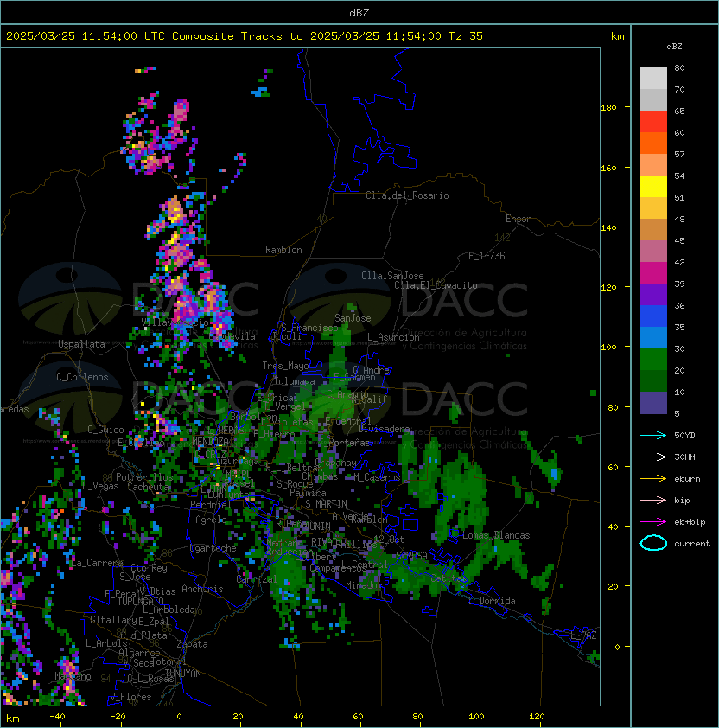Select the royal blue swatch between 36 and 35
The image size is (719, 728).
click(653, 316)
